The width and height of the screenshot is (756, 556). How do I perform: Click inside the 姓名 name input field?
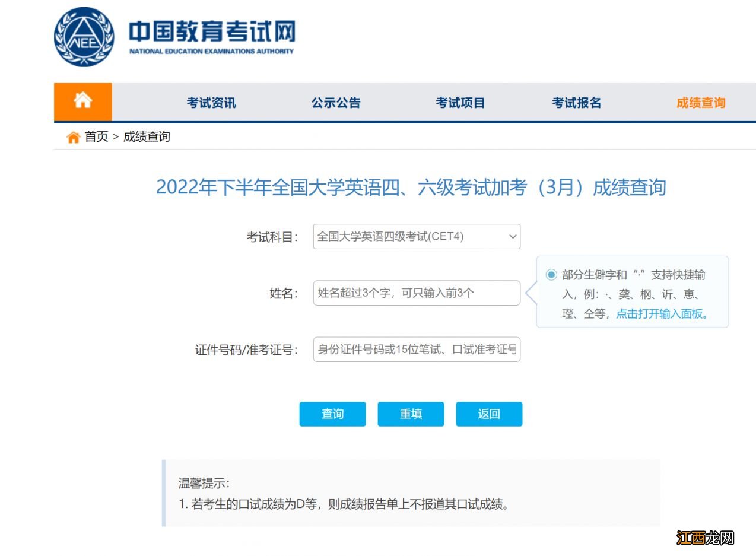[415, 293]
